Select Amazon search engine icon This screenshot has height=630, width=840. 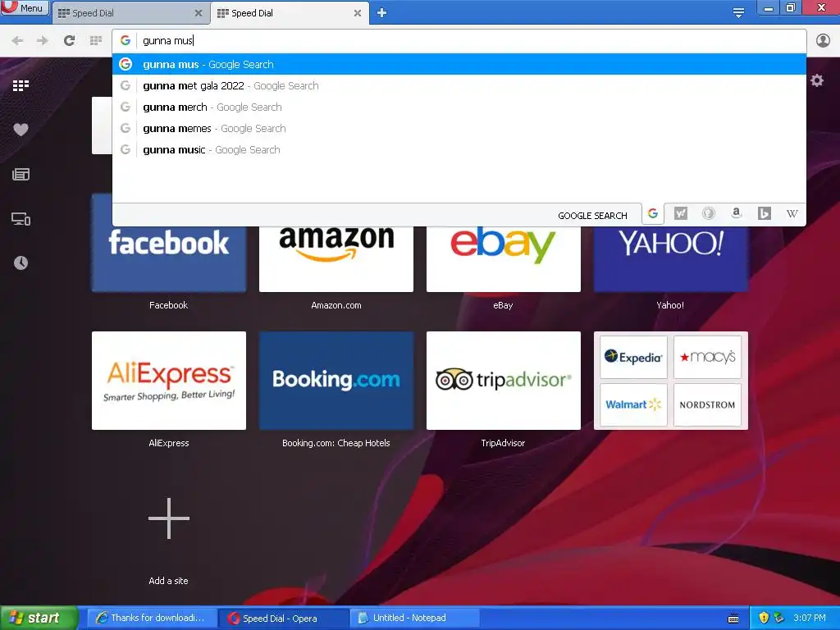pyautogui.click(x=737, y=214)
